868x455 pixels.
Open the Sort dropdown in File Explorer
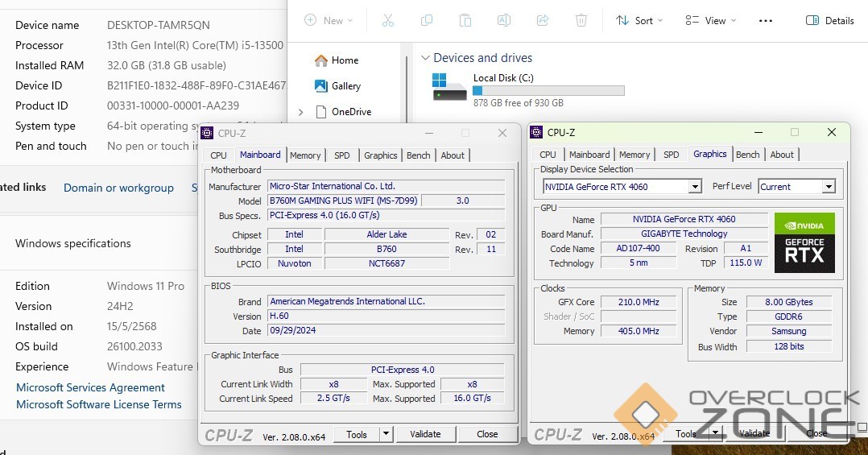click(639, 20)
